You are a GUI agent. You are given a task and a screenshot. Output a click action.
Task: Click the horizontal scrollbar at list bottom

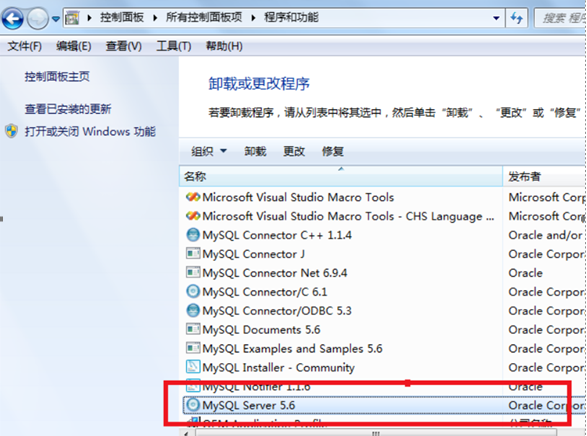click(376, 433)
